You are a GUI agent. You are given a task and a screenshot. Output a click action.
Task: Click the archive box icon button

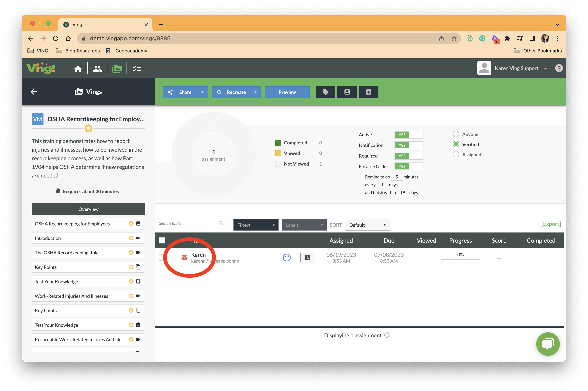pyautogui.click(x=368, y=92)
